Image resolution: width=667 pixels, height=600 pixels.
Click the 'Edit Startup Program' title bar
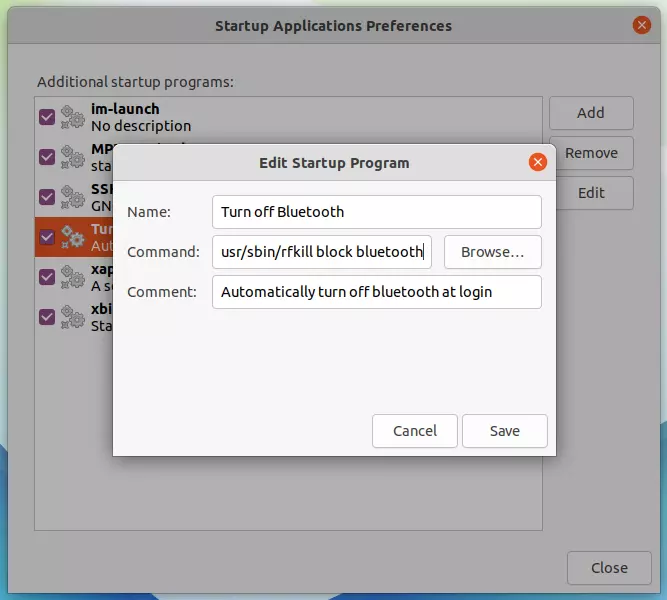(x=334, y=163)
